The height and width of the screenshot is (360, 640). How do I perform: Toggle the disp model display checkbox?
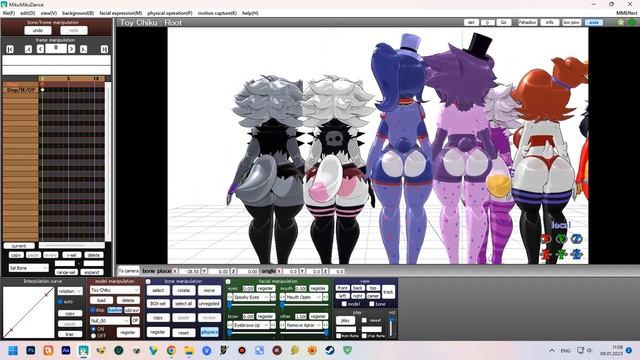[93, 310]
